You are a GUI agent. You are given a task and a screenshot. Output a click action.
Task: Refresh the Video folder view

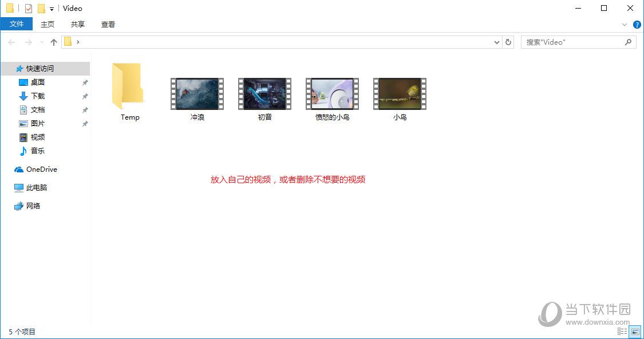pyautogui.click(x=508, y=42)
